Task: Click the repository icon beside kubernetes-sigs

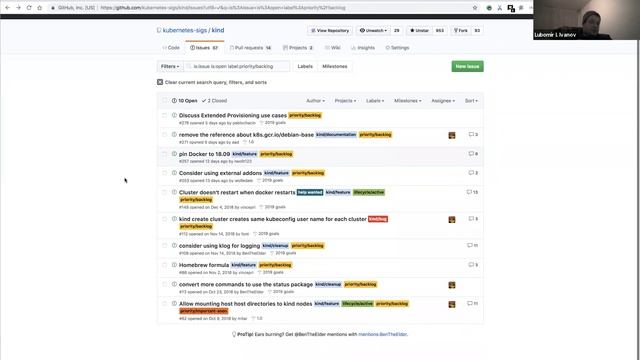Action: point(159,30)
